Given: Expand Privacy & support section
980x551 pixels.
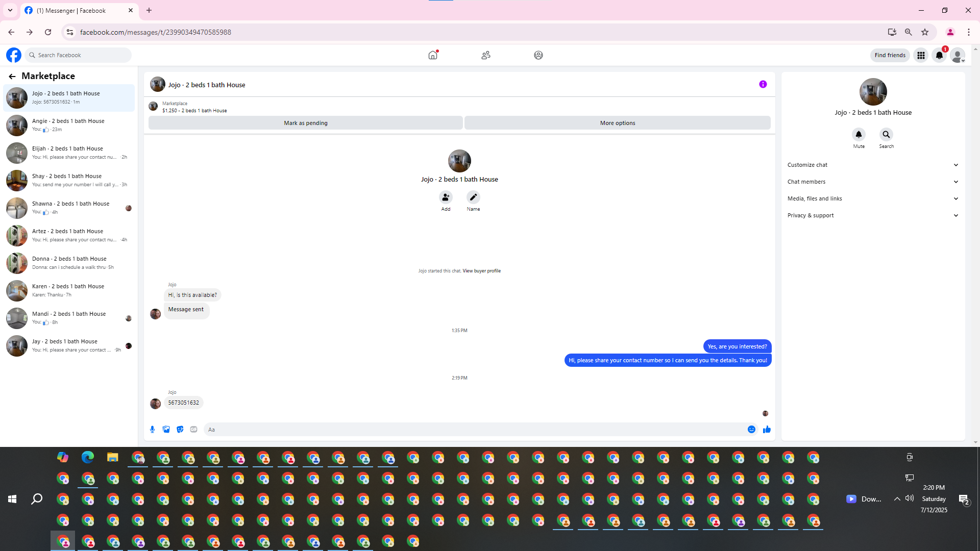Looking at the screenshot, I should [872, 215].
